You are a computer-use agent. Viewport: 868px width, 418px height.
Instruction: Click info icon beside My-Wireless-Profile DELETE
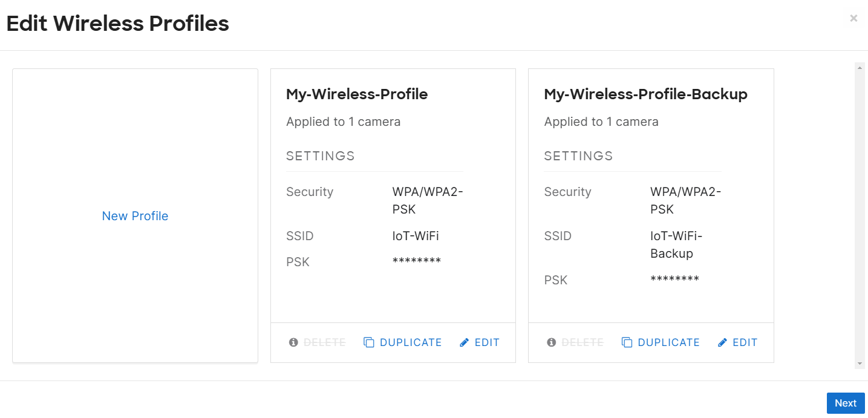click(x=293, y=342)
